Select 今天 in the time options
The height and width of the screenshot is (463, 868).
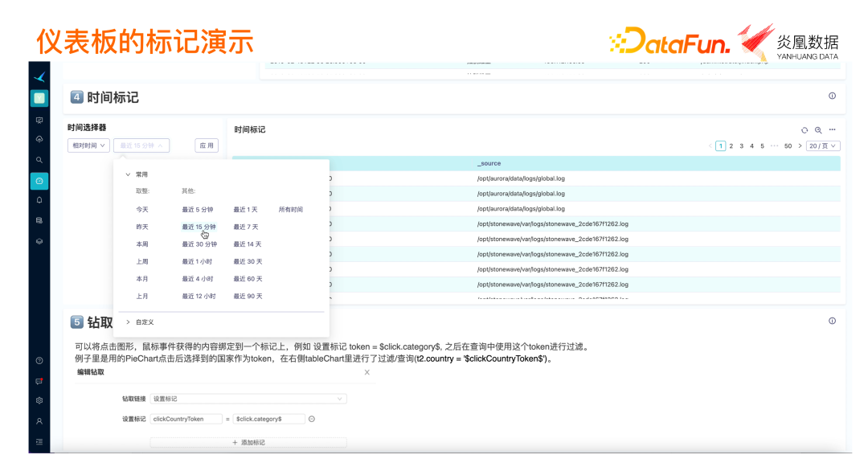142,210
